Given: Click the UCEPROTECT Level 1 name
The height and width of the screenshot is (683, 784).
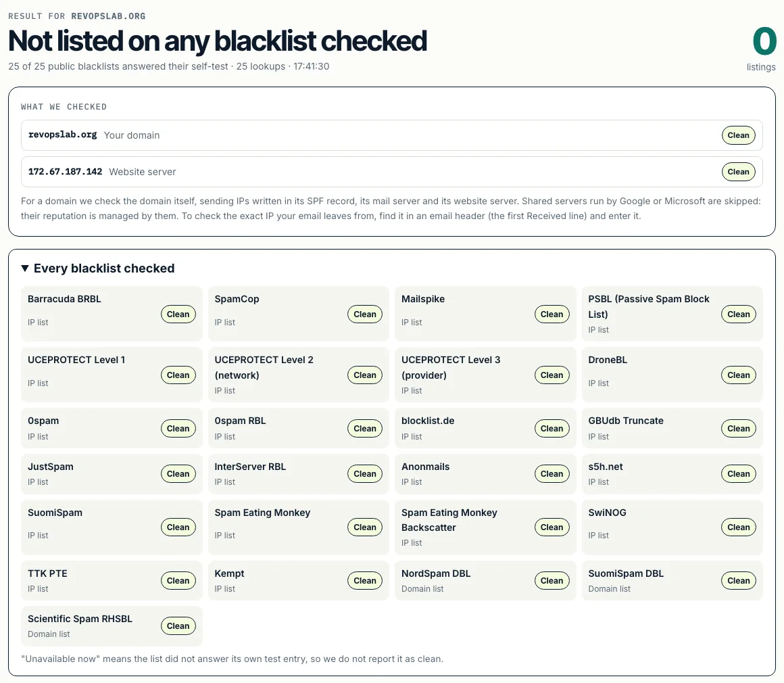Looking at the screenshot, I should tap(76, 360).
